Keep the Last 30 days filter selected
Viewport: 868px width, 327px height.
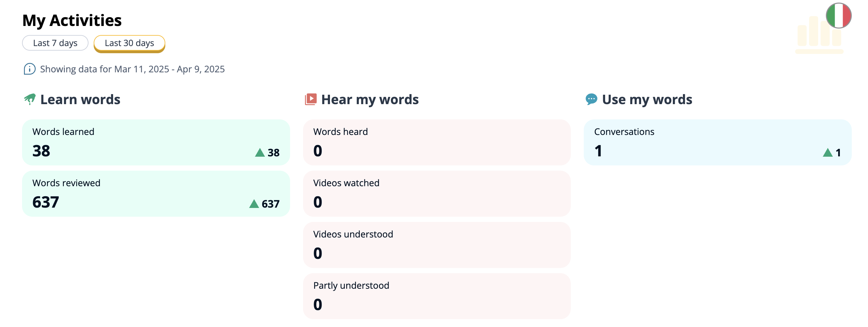129,43
